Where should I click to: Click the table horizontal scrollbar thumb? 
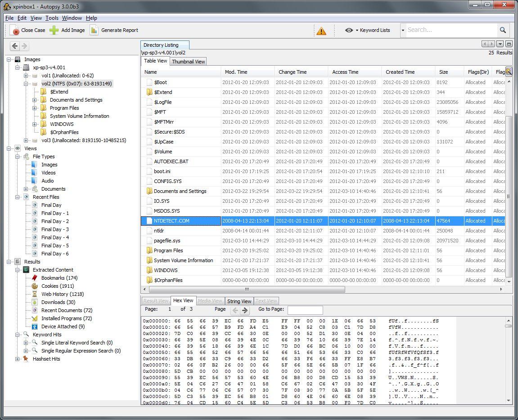(x=247, y=289)
